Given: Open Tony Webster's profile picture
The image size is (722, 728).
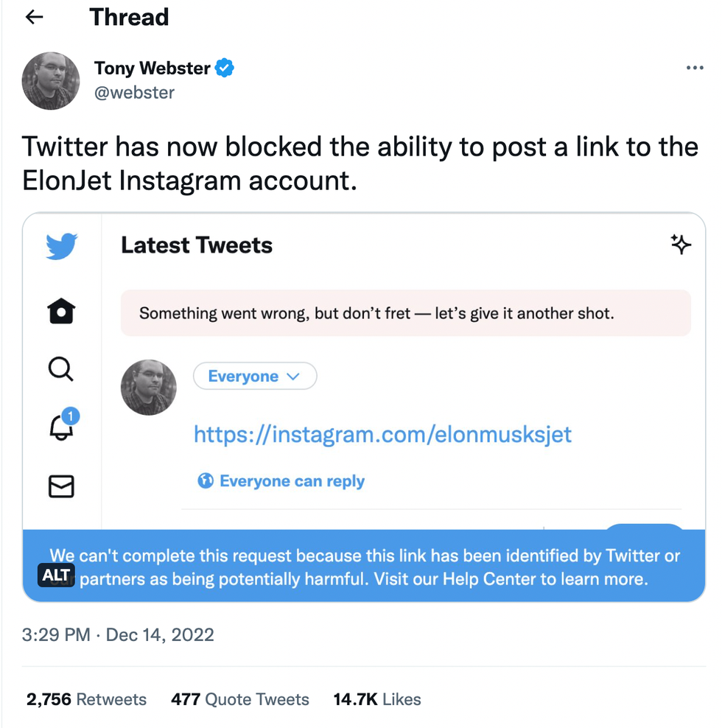Looking at the screenshot, I should [x=51, y=80].
